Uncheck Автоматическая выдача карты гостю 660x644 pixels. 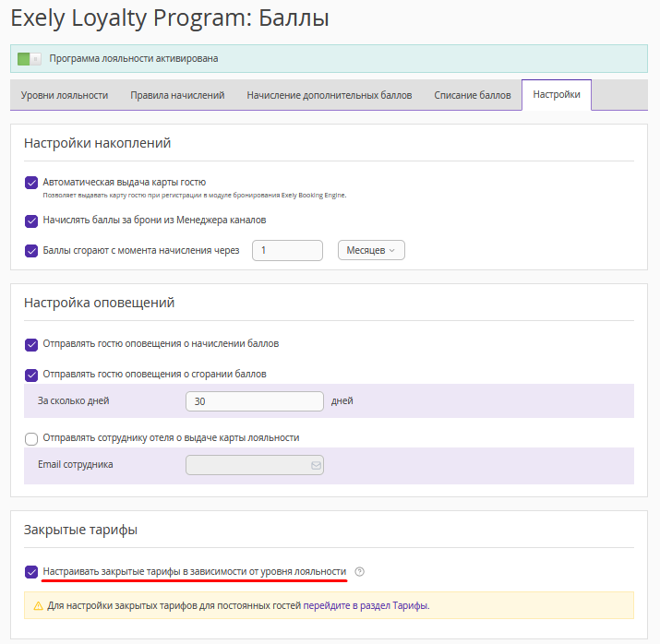click(x=31, y=183)
